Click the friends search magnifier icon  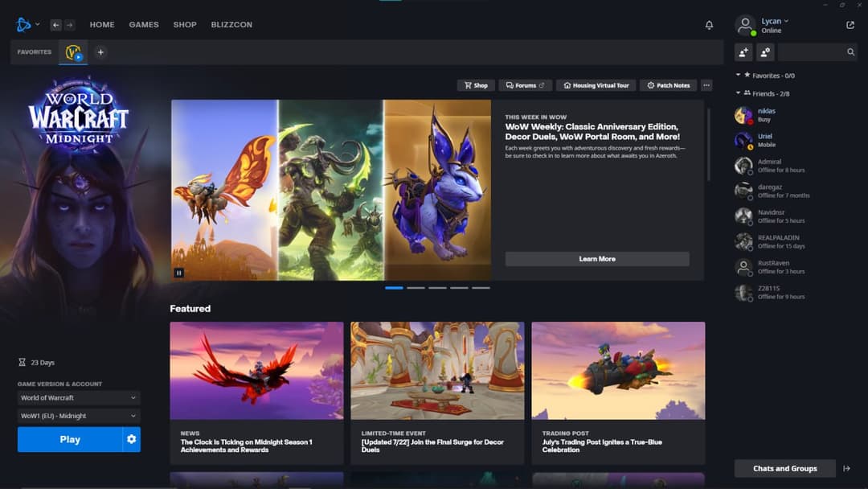click(x=850, y=52)
